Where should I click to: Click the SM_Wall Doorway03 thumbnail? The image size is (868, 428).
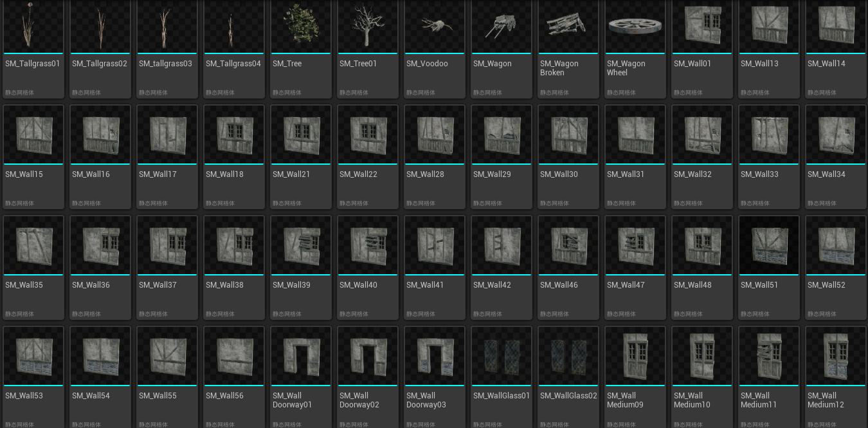(435, 356)
